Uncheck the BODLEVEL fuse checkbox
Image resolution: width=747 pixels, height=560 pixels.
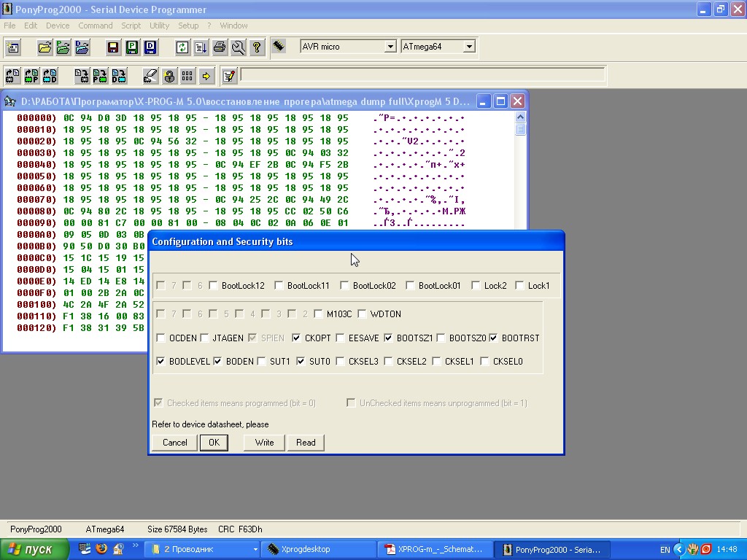click(160, 361)
